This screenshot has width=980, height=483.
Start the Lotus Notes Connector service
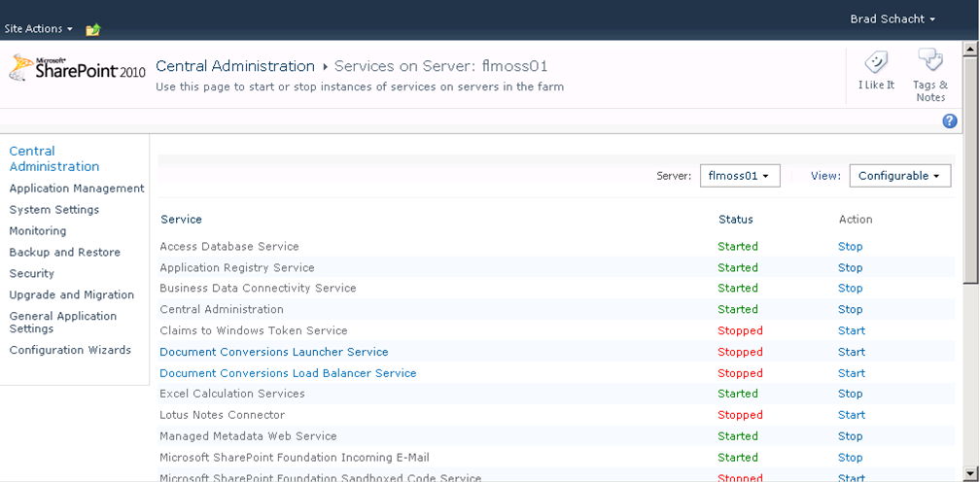pos(851,415)
